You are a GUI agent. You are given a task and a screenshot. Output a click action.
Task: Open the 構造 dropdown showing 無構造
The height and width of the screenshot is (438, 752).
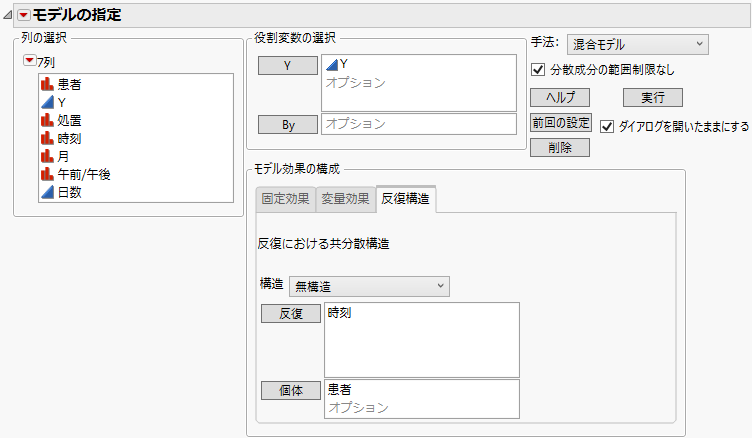click(369, 287)
